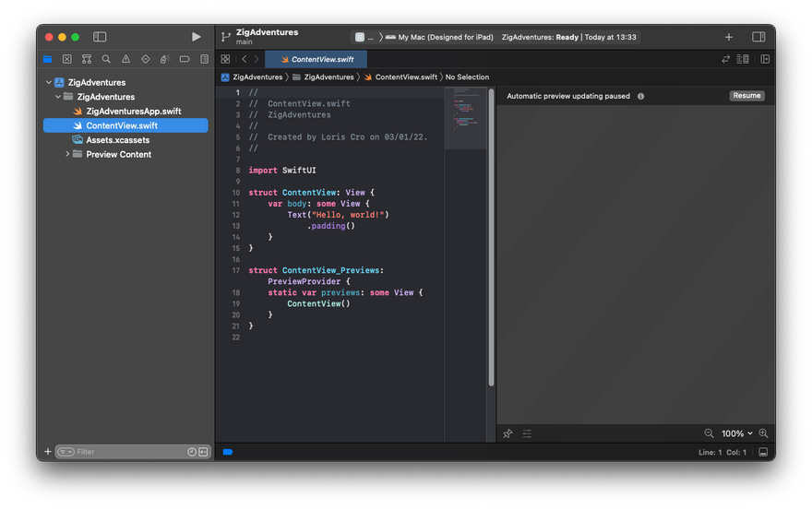Viewport: 812px width, 509px height.
Task: Open the 100% zoom level dropdown
Action: tap(736, 433)
